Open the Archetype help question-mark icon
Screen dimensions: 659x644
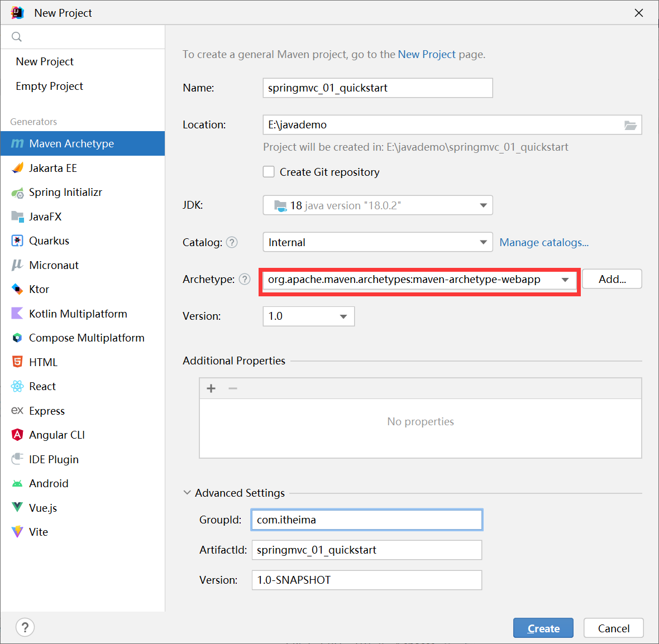tap(245, 280)
